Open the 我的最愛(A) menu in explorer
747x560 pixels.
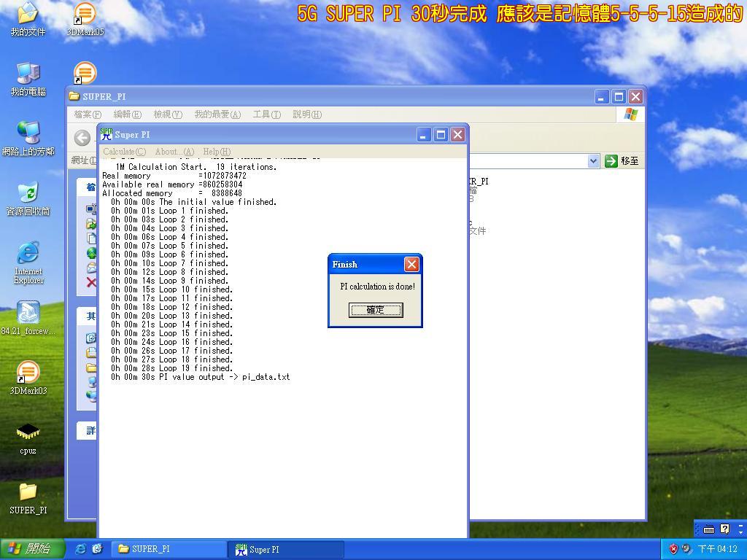tap(217, 114)
